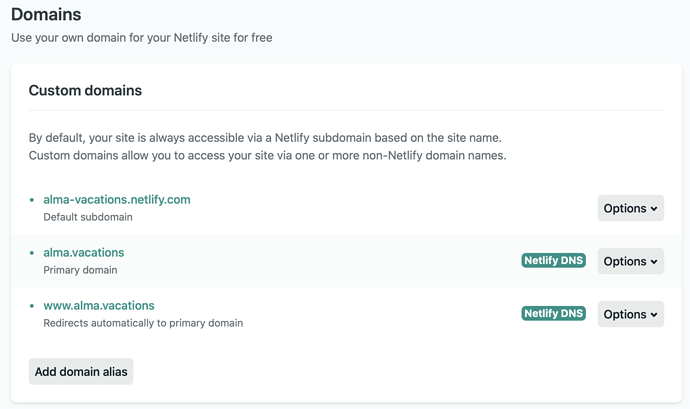690x409 pixels.
Task: Click Netlify DNS badge beside alma.vacations
Action: [x=553, y=261]
